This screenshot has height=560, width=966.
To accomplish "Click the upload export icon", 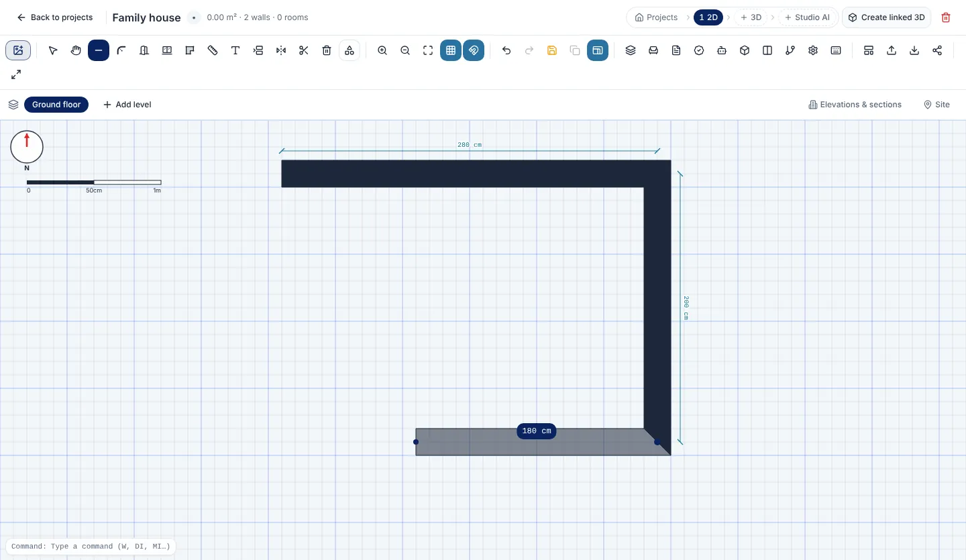I will pyautogui.click(x=892, y=50).
